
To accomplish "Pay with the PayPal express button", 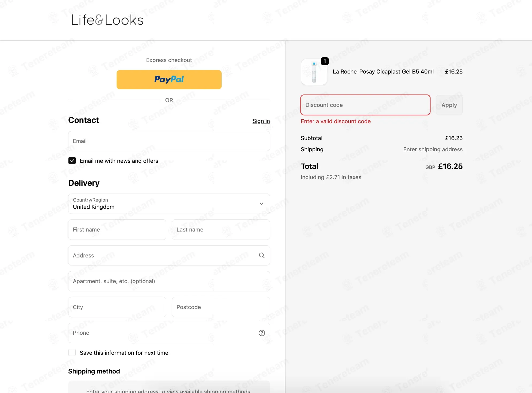I will point(169,80).
